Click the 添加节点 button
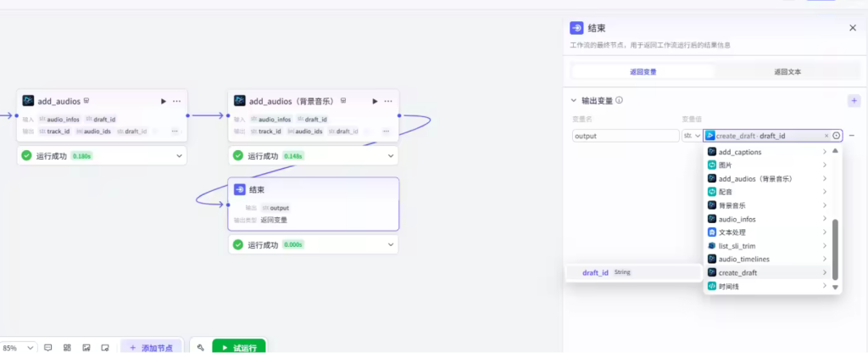Screen dimensions: 868x353 151,347
